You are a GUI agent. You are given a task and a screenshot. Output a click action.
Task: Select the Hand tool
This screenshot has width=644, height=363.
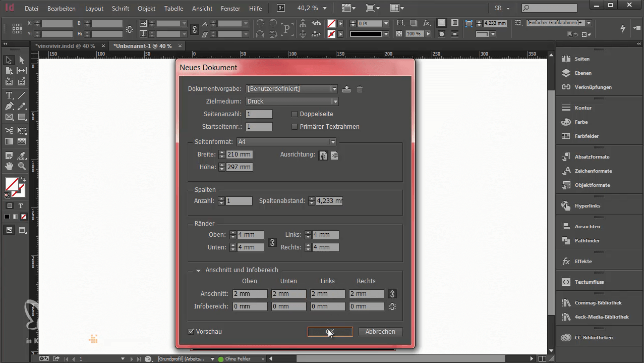[9, 166]
